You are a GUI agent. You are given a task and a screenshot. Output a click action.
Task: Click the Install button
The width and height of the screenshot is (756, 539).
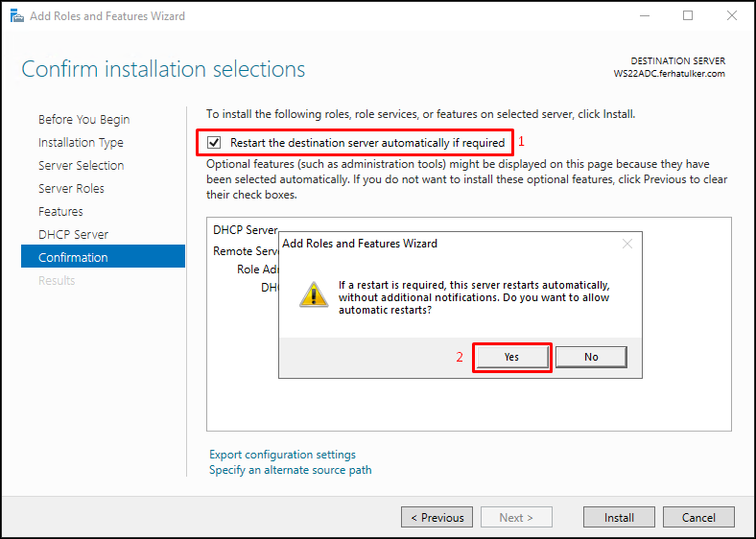point(619,517)
